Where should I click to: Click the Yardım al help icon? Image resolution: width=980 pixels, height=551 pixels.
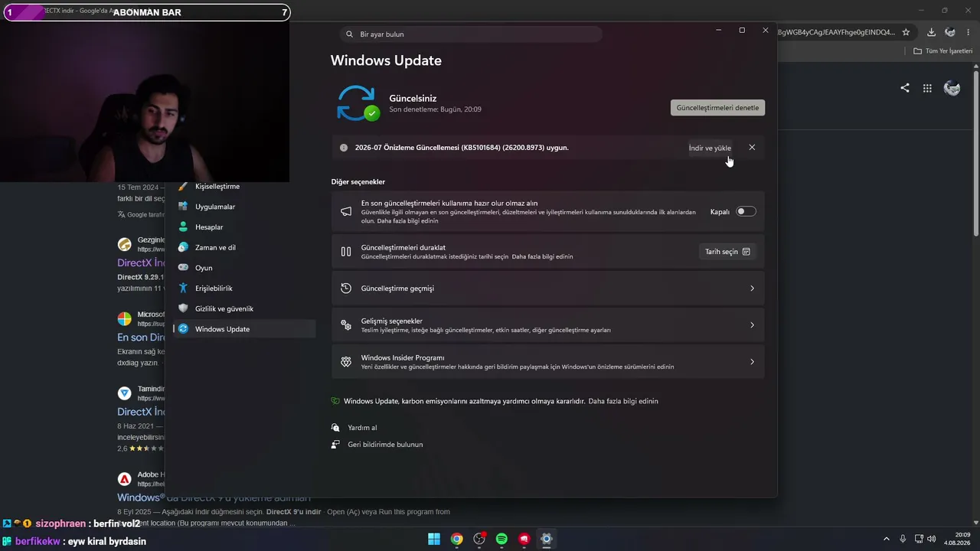(x=335, y=428)
